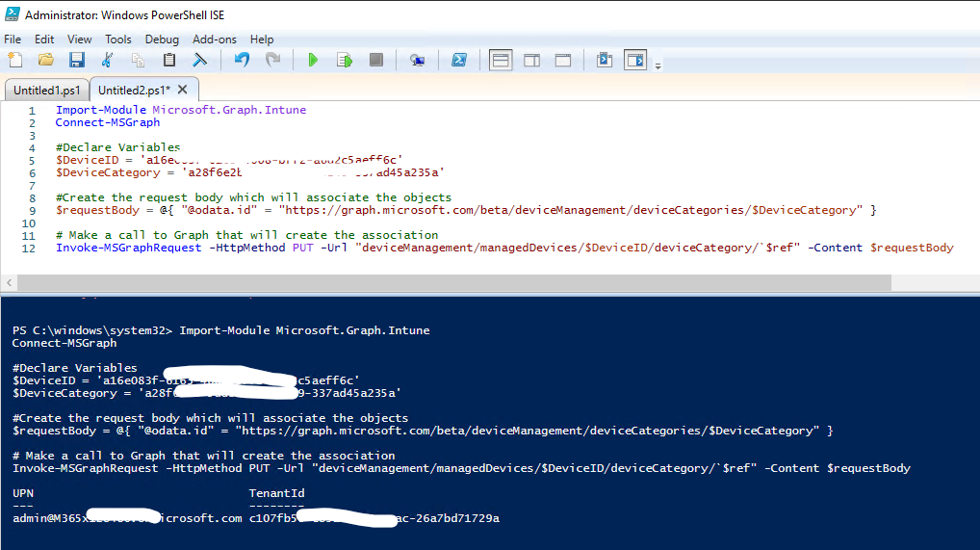
Task: Click 'PS C:\windows\system32>' prompt in console
Action: pyautogui.click(x=91, y=330)
